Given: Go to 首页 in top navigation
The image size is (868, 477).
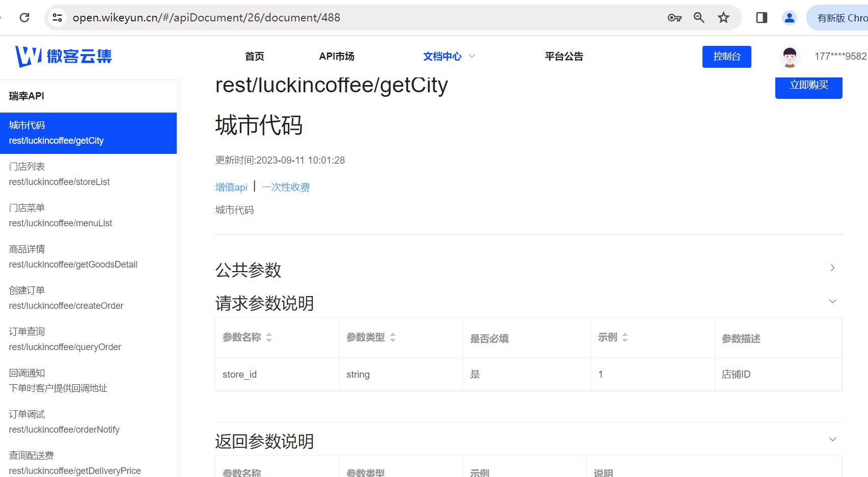Looking at the screenshot, I should pos(255,57).
